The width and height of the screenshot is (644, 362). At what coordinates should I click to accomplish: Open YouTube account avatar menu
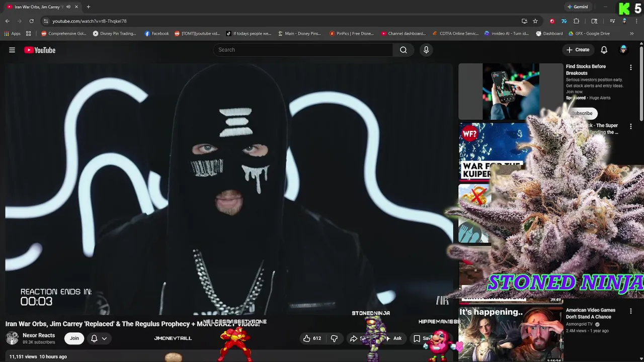tap(623, 49)
